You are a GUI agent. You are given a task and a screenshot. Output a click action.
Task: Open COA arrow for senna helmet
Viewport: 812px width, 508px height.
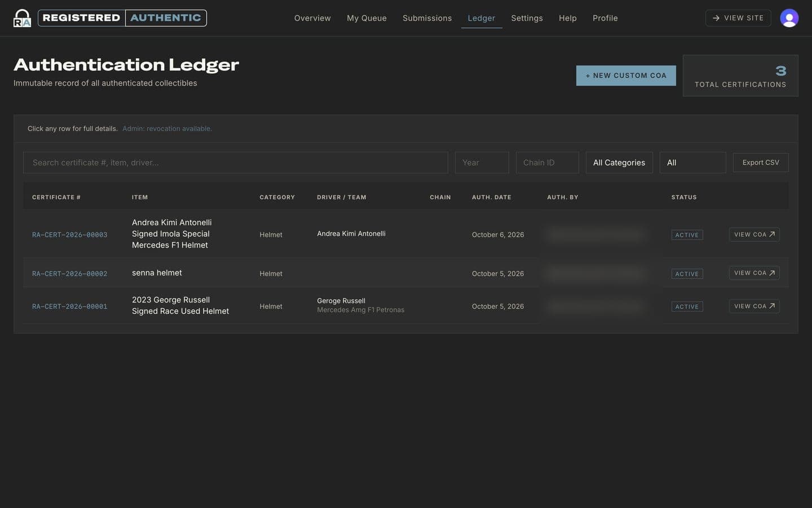pos(772,273)
